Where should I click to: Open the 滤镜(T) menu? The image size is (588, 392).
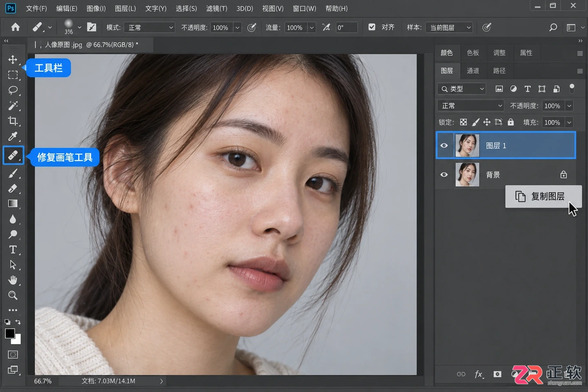pos(217,8)
